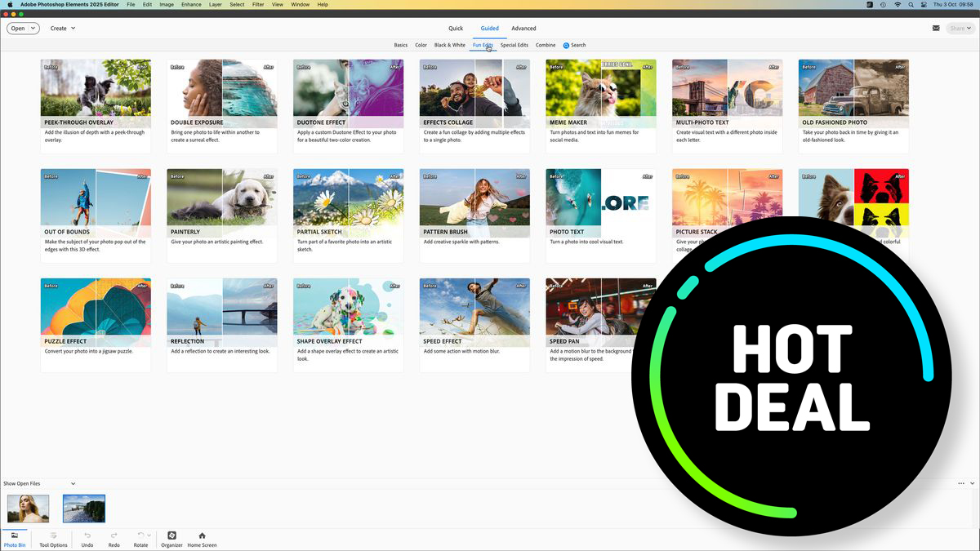This screenshot has width=980, height=551.
Task: Start the Double Exposure guided edit
Action: [x=222, y=106]
